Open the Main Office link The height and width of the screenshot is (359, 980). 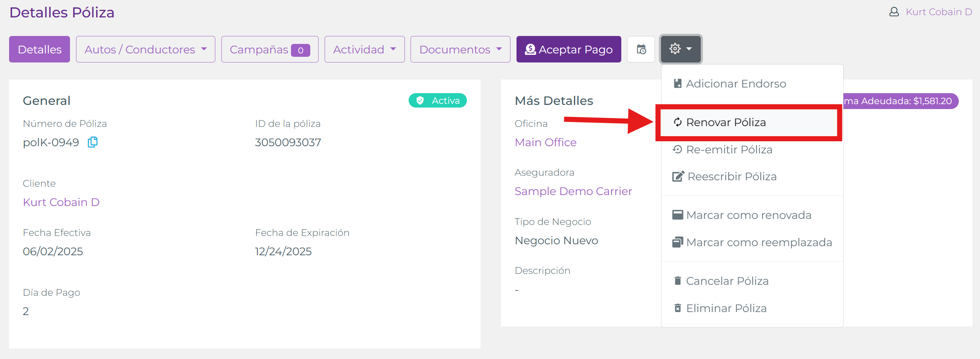coord(545,142)
